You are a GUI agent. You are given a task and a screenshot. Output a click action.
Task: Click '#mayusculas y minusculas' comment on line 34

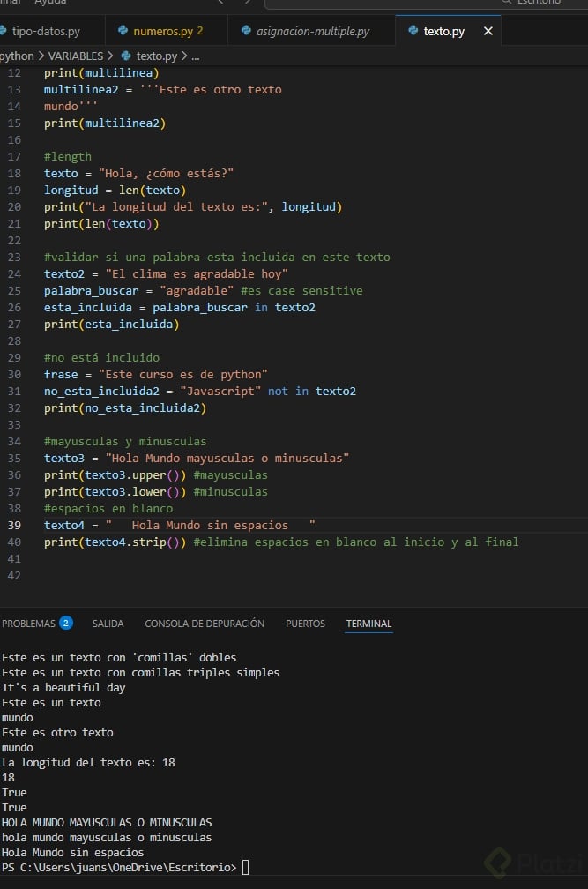tap(125, 442)
